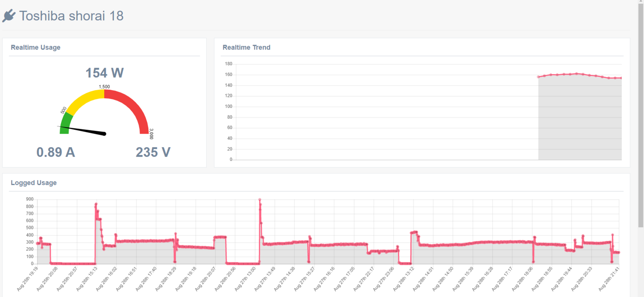Image resolution: width=644 pixels, height=297 pixels.
Task: Click the plug icon beside Toshiba shorai 18
Action: [9, 16]
